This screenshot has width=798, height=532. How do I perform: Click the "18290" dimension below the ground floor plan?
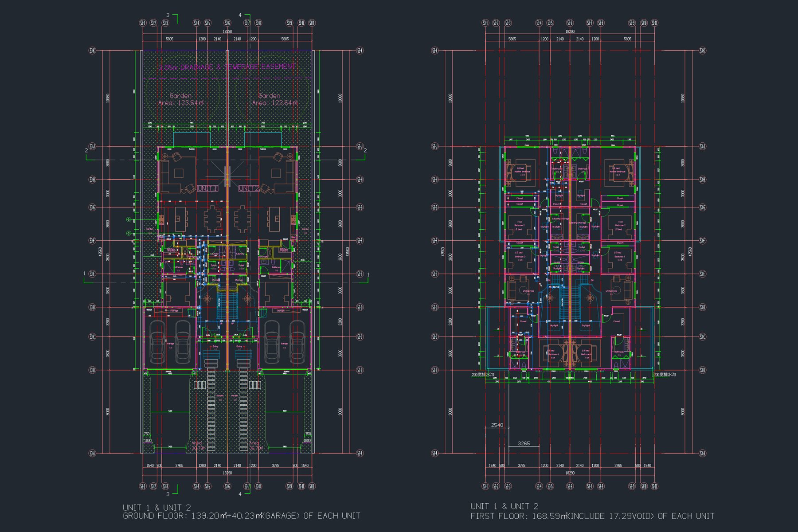pyautogui.click(x=227, y=473)
